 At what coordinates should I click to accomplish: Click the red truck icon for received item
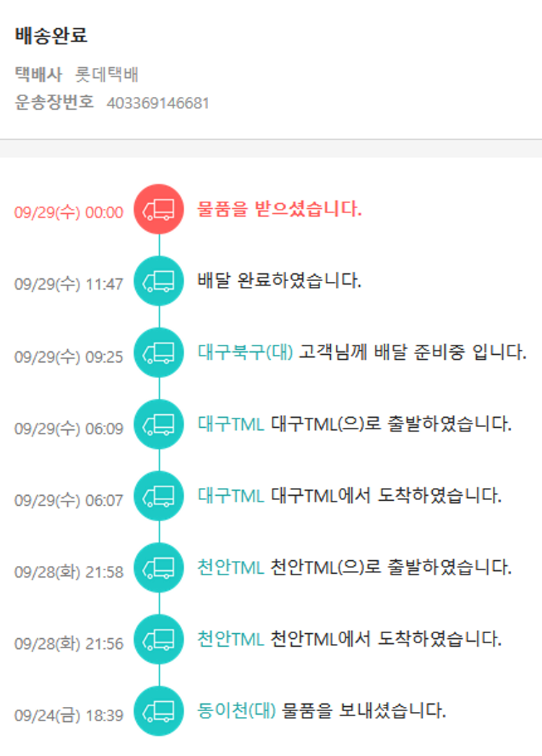point(159,210)
